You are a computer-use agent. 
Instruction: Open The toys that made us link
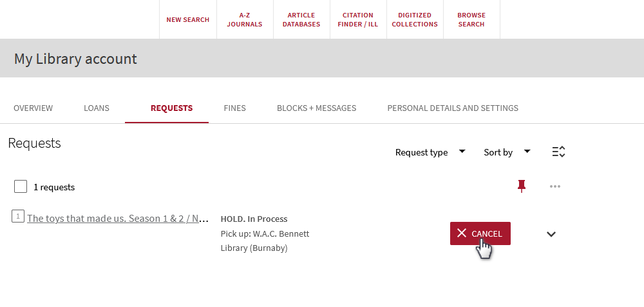(118, 218)
